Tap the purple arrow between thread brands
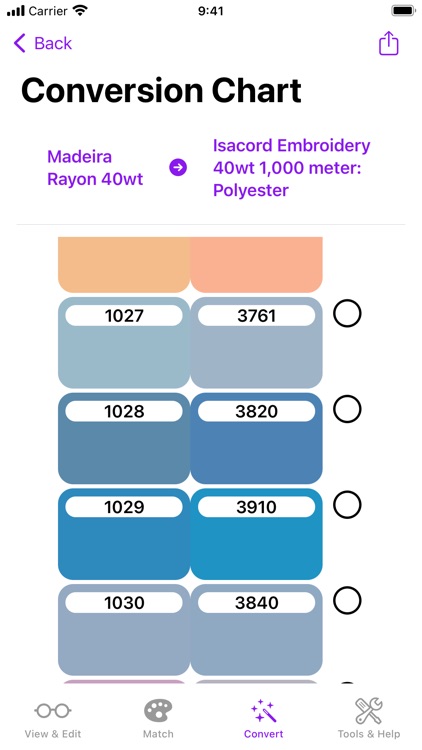Screen dimensions: 422x750 (x=178, y=167)
